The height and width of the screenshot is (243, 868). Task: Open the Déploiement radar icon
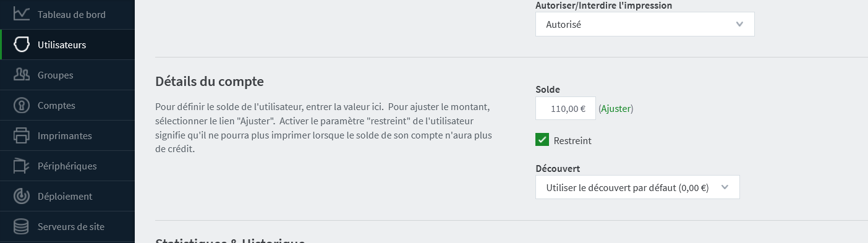click(x=22, y=196)
